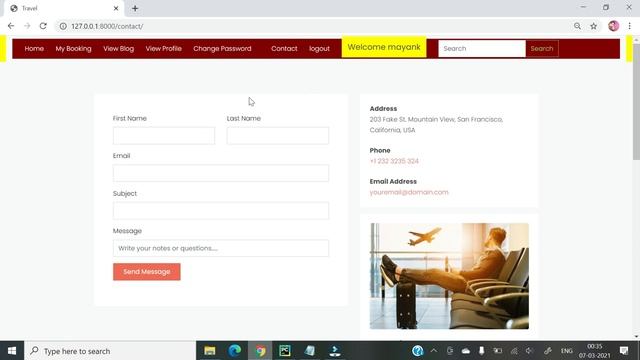The width and height of the screenshot is (640, 360).
Task: Open the network tray icon
Action: click(x=514, y=351)
